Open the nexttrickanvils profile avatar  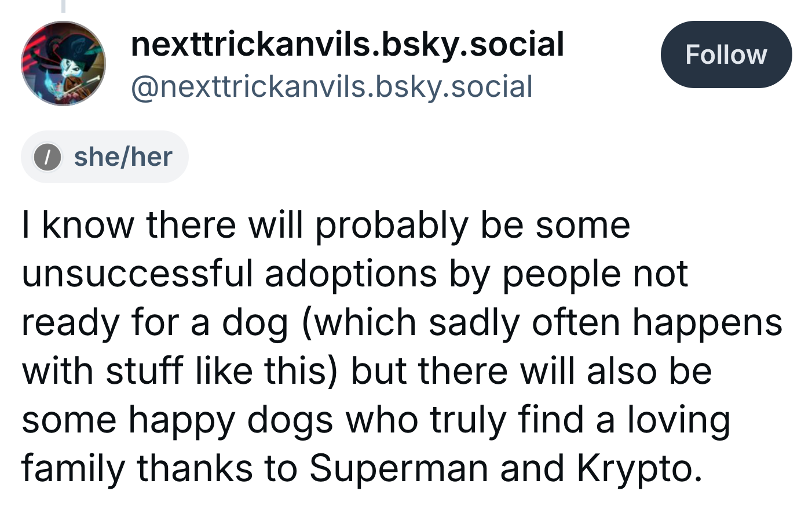point(64,64)
